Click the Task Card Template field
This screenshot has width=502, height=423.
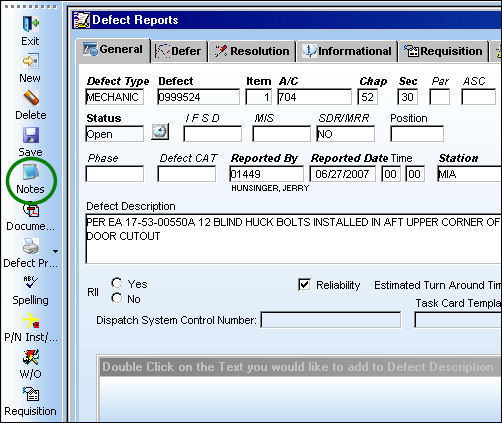(x=458, y=320)
